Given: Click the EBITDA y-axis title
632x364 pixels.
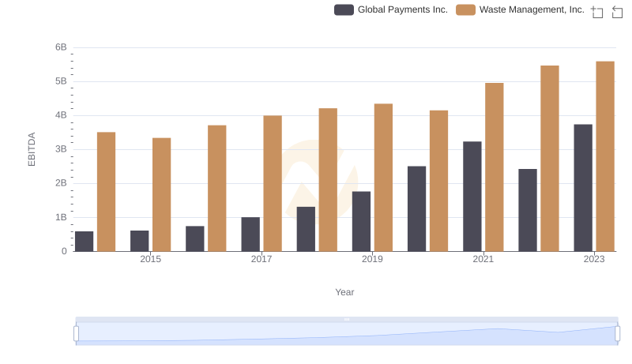Looking at the screenshot, I should click(x=32, y=149).
